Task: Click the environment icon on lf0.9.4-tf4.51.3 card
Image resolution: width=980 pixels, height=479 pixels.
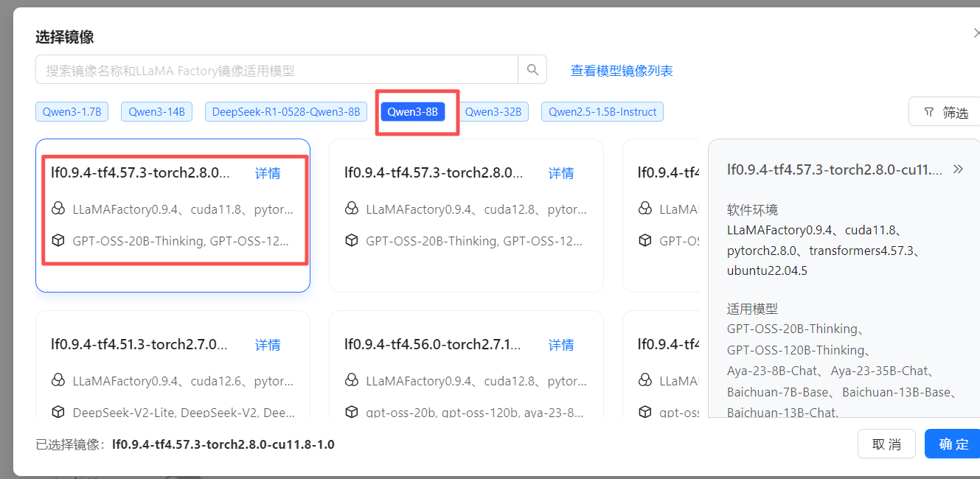Action: (58, 380)
